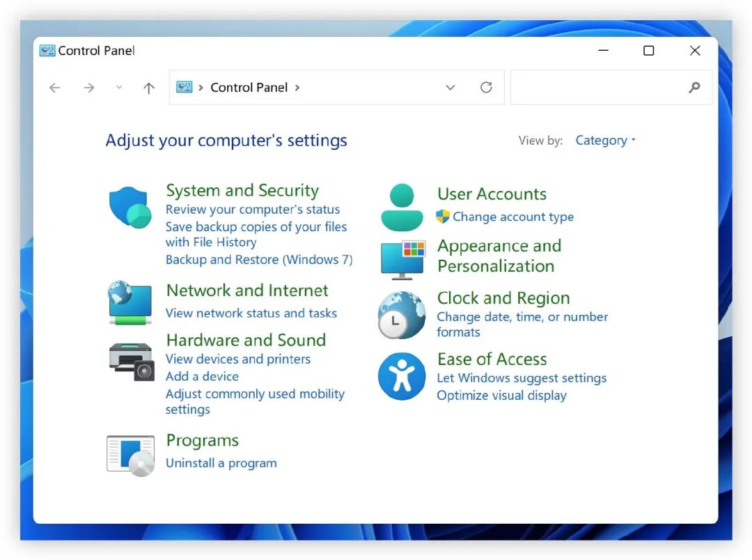Image resolution: width=752 pixels, height=560 pixels.
Task: Open the Category view-by dropdown
Action: pyautogui.click(x=605, y=140)
